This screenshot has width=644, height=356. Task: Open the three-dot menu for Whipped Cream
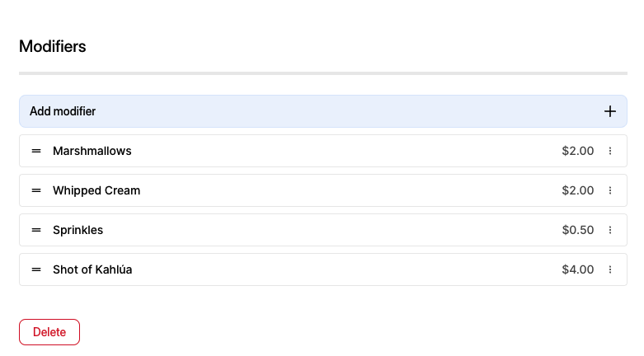[x=610, y=190]
